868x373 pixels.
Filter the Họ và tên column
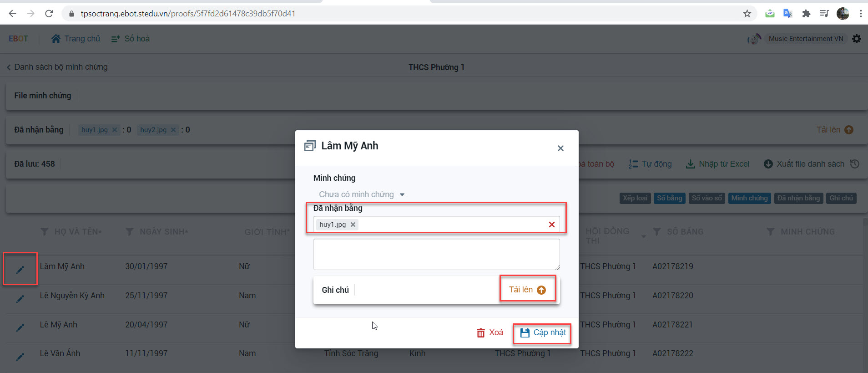click(x=44, y=232)
